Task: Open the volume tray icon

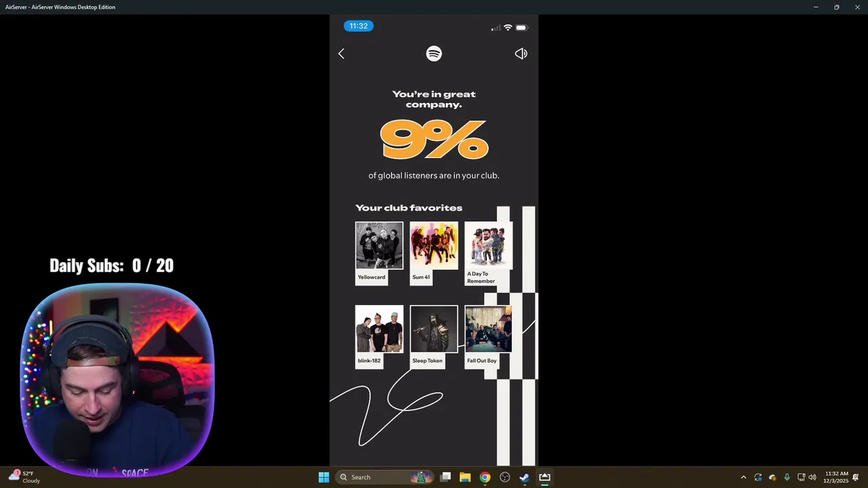Action: (x=812, y=477)
